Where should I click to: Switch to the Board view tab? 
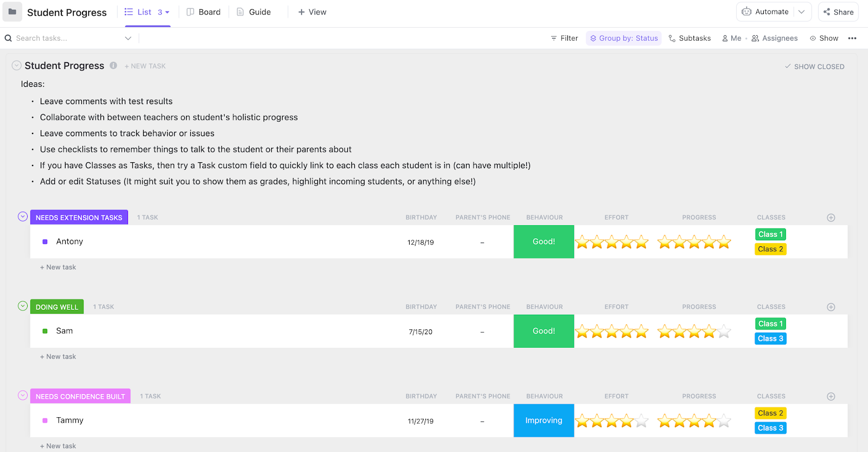coord(203,12)
